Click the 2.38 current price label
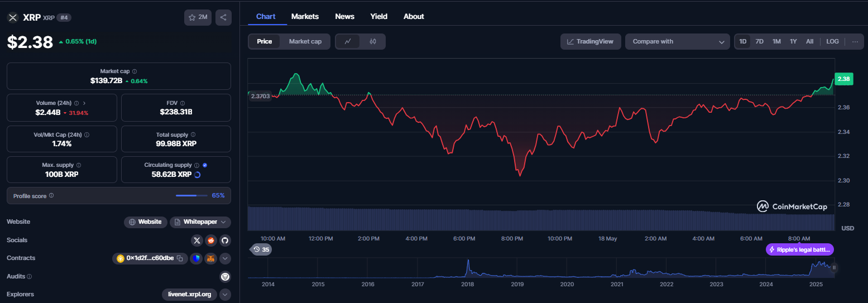This screenshot has width=868, height=303. point(843,79)
